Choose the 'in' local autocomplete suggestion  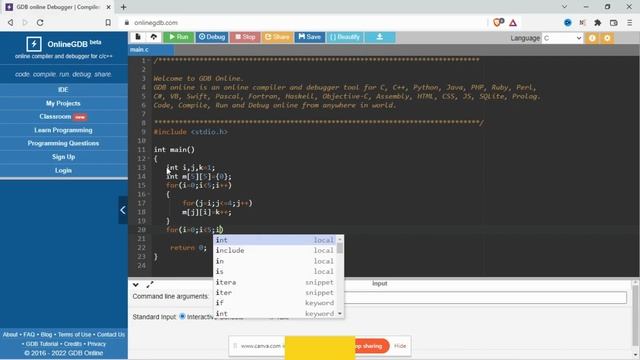(275, 261)
